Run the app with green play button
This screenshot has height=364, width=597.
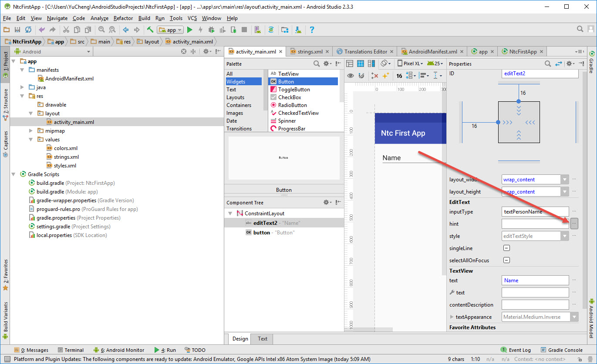click(189, 30)
